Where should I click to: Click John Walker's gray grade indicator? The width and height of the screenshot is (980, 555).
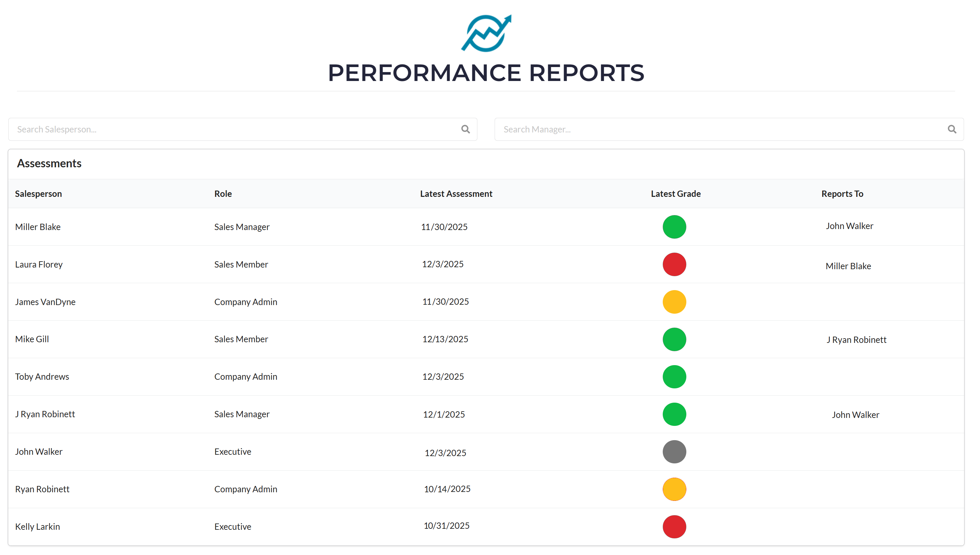[x=674, y=452]
